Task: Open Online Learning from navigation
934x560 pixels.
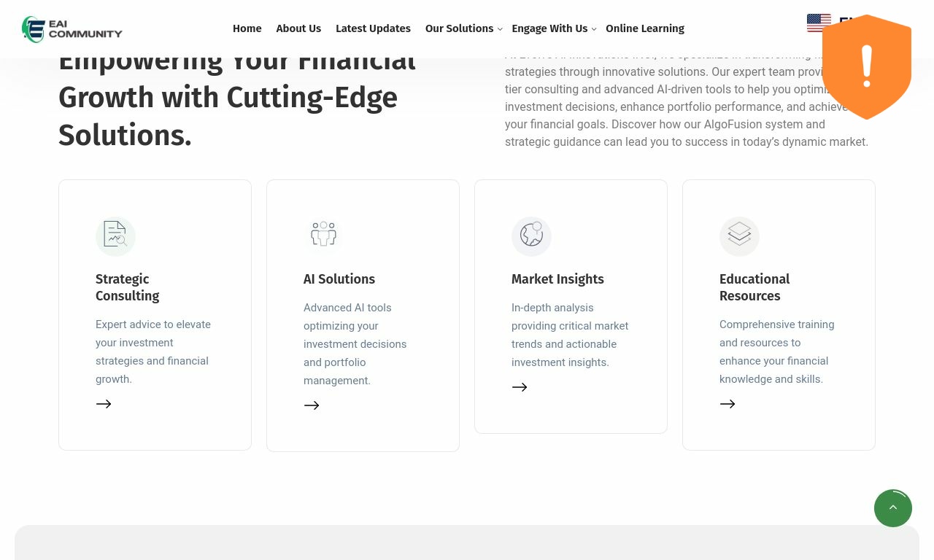Action: click(645, 29)
